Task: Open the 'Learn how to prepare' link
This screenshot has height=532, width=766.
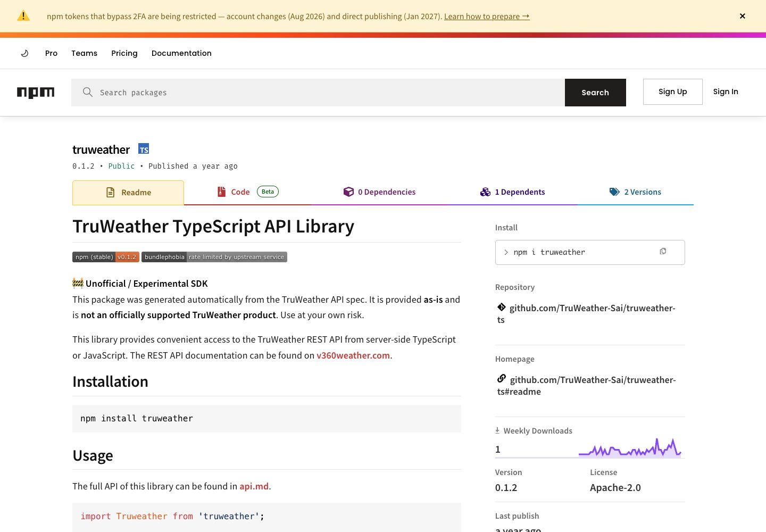Action: [x=487, y=16]
